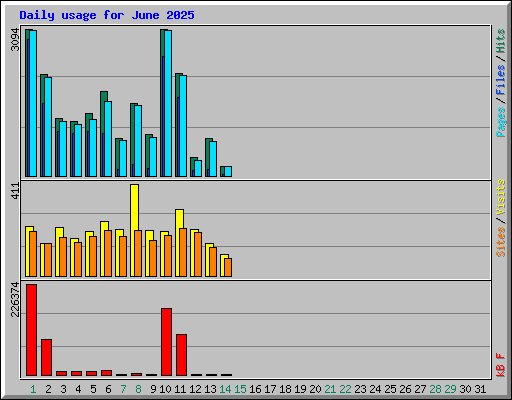Click the cyan pages bar for day 1

click(33, 103)
